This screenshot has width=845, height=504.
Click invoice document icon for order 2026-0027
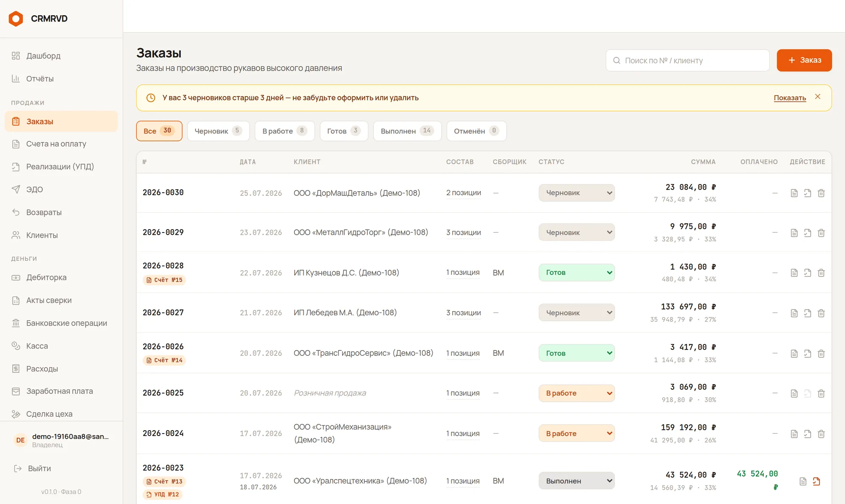pyautogui.click(x=794, y=313)
